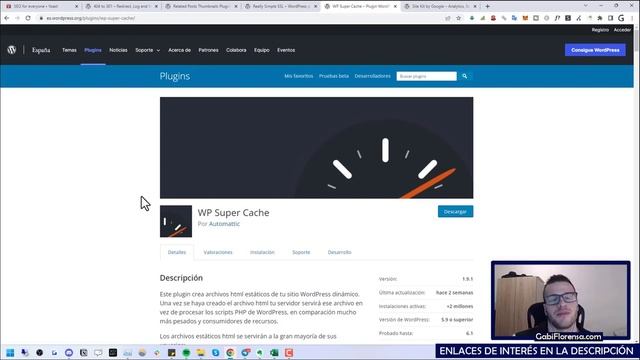Viewport: 640px width, 360px height.
Task: Click the WP Super Cache plugin icon thumbnail
Action: tap(176, 221)
